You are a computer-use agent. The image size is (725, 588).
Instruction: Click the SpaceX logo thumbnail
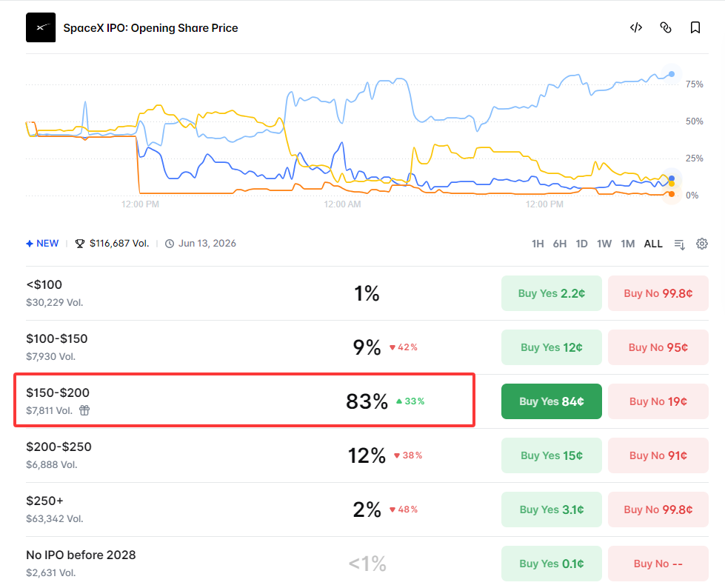point(41,27)
